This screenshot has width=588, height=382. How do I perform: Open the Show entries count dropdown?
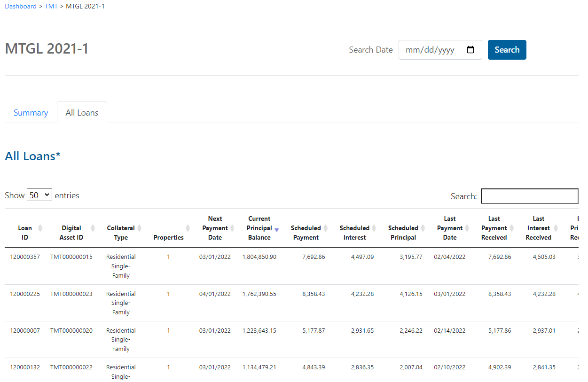pos(39,195)
